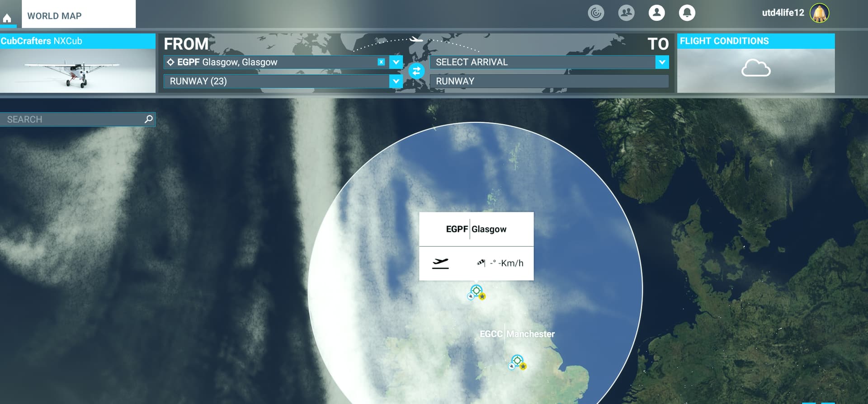Open the Flight Conditions header
The image size is (868, 404).
pos(756,41)
